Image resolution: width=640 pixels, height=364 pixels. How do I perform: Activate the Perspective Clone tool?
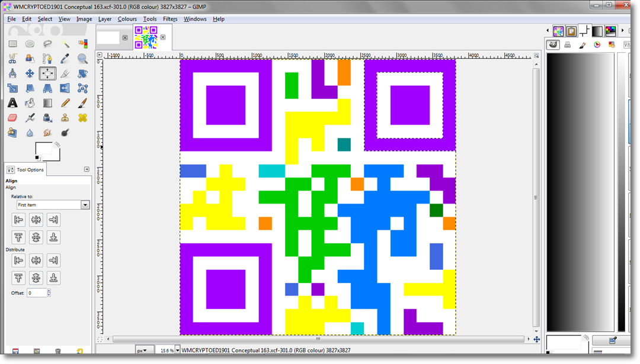(x=12, y=133)
